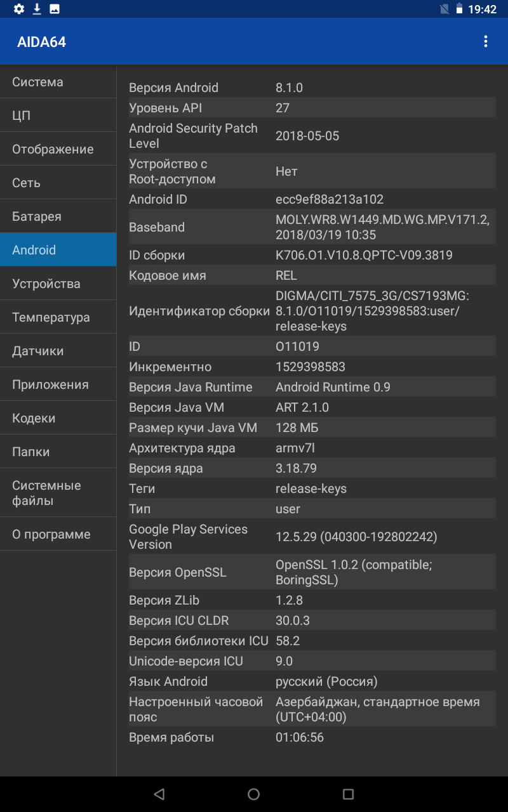Open the Приложения list
The height and width of the screenshot is (812, 508).
(58, 384)
